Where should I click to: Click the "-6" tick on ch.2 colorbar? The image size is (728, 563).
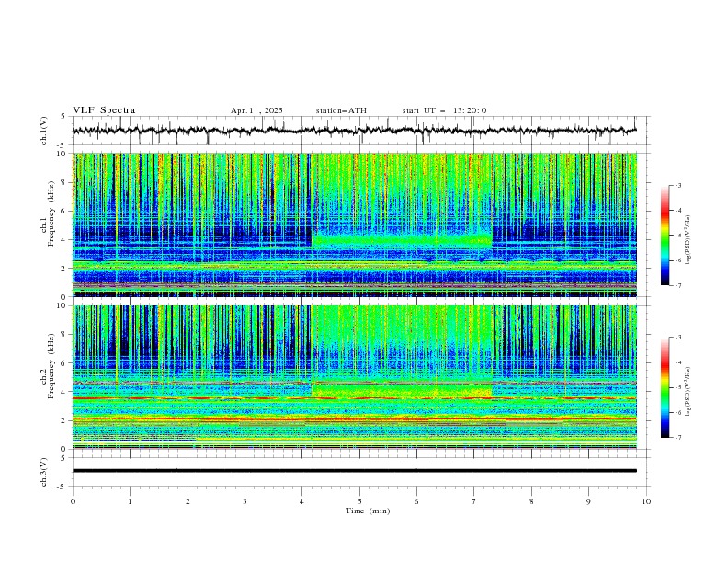tap(677, 412)
